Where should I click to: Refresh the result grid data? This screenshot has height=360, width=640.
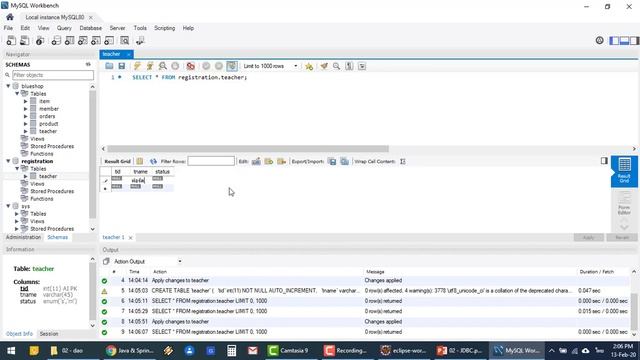tap(153, 162)
